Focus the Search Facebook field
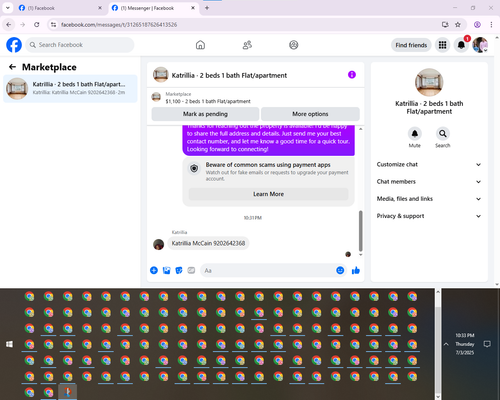The image size is (500, 400). coord(80,45)
